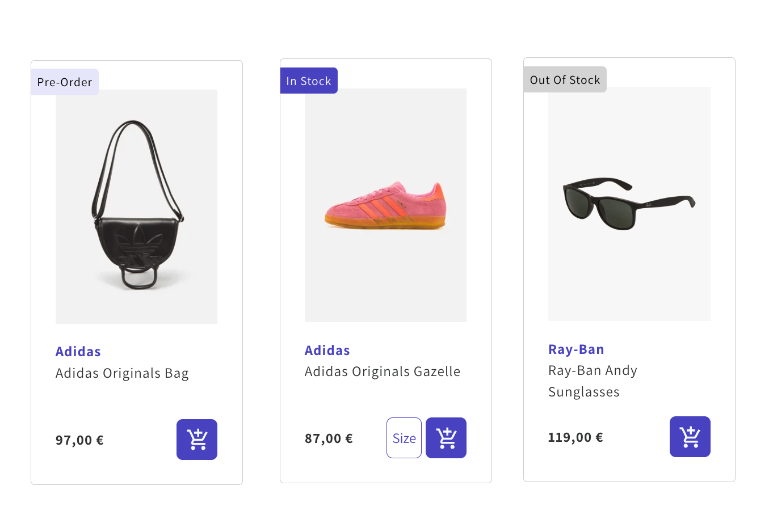Open the Ray-Ban brand link
Screen dimensions: 773x532
coord(576,349)
